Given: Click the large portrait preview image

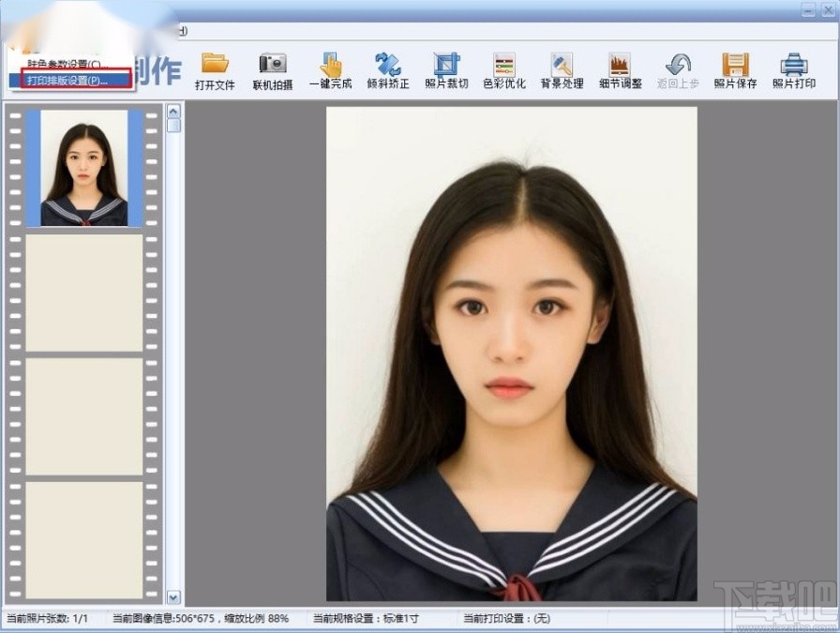Looking at the screenshot, I should [512, 354].
